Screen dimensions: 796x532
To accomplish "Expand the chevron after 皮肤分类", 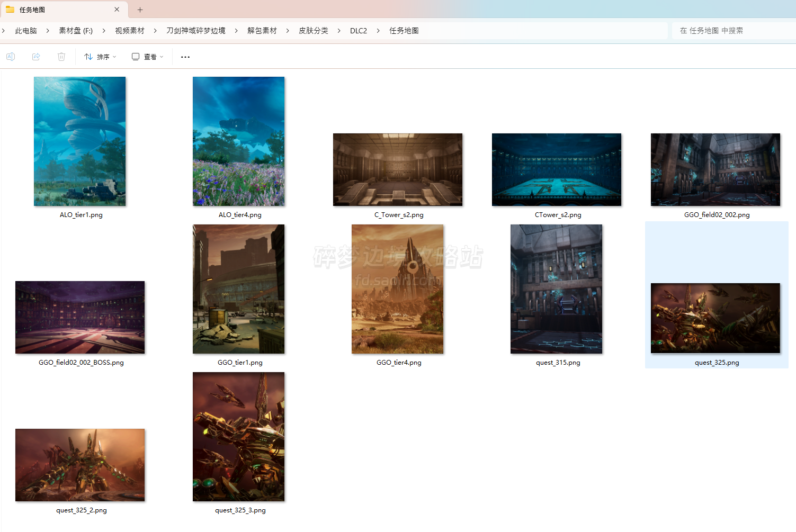I will (x=339, y=31).
